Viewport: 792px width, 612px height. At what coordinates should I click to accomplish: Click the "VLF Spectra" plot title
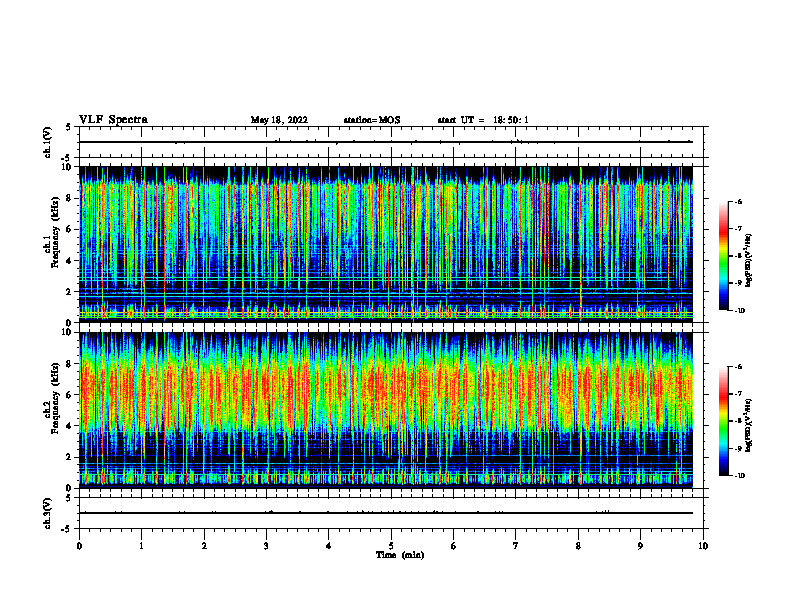[113, 120]
